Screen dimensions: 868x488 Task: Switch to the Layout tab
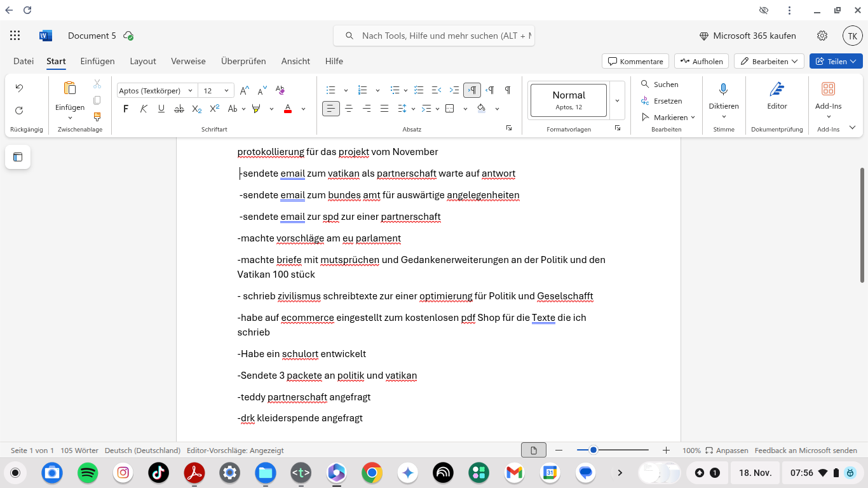pos(143,61)
